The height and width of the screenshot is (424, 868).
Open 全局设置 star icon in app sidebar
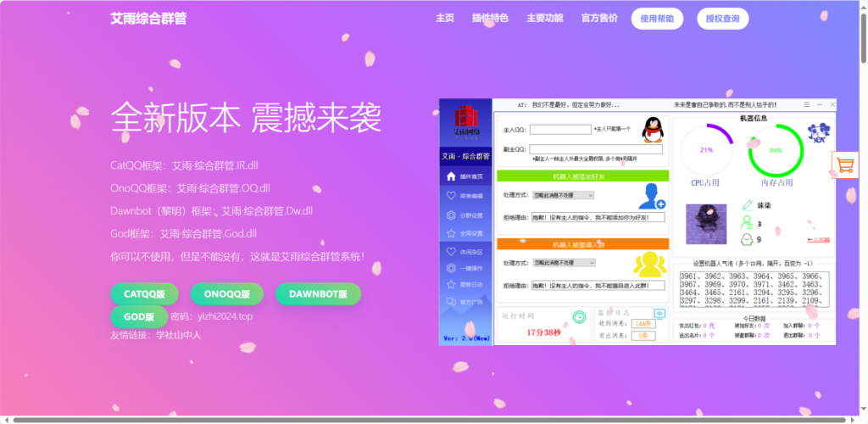(x=451, y=233)
